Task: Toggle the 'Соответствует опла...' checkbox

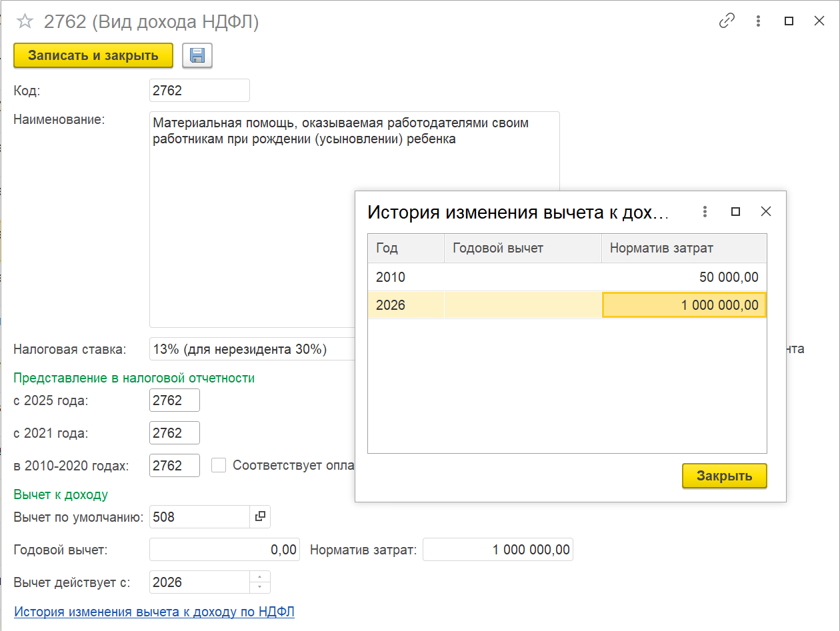Action: point(219,465)
